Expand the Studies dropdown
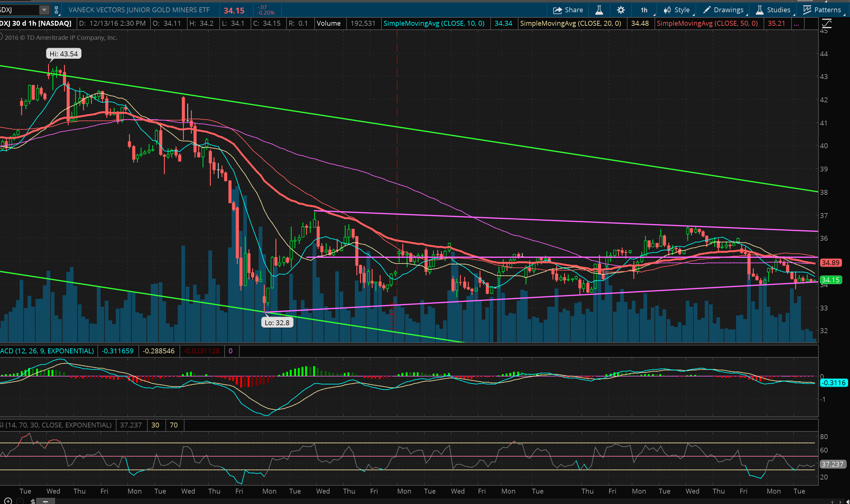 [773, 10]
